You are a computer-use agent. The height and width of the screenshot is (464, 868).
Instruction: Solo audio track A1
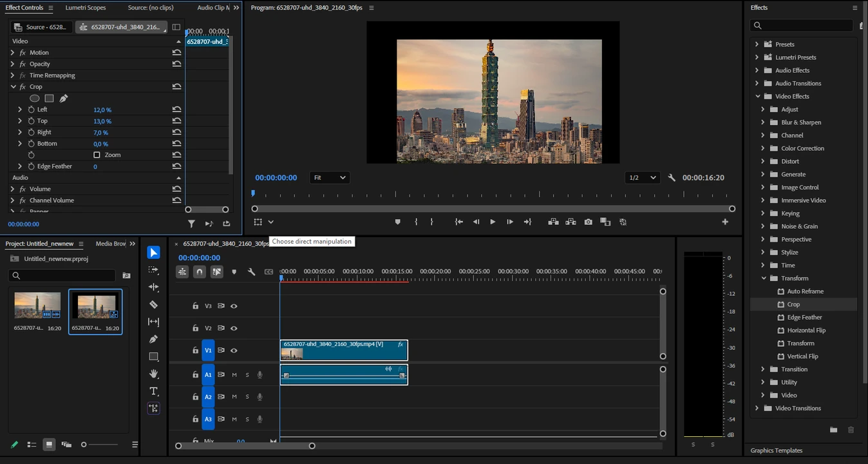[247, 374]
